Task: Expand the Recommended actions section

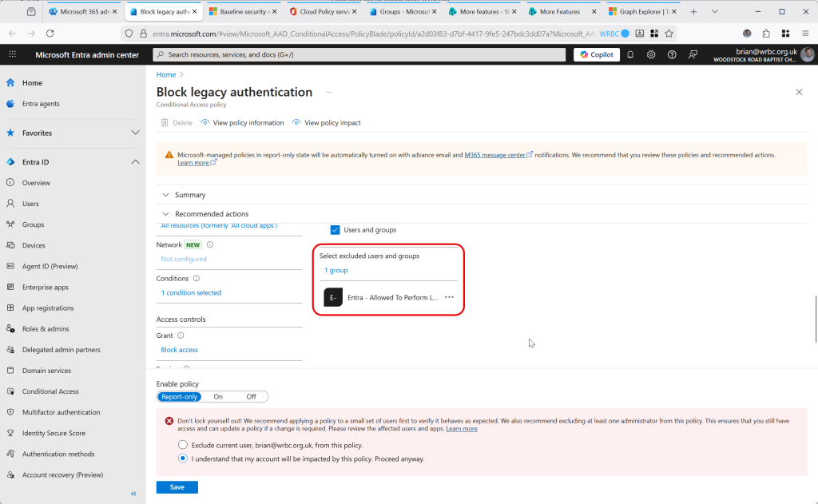Action: tap(211, 214)
